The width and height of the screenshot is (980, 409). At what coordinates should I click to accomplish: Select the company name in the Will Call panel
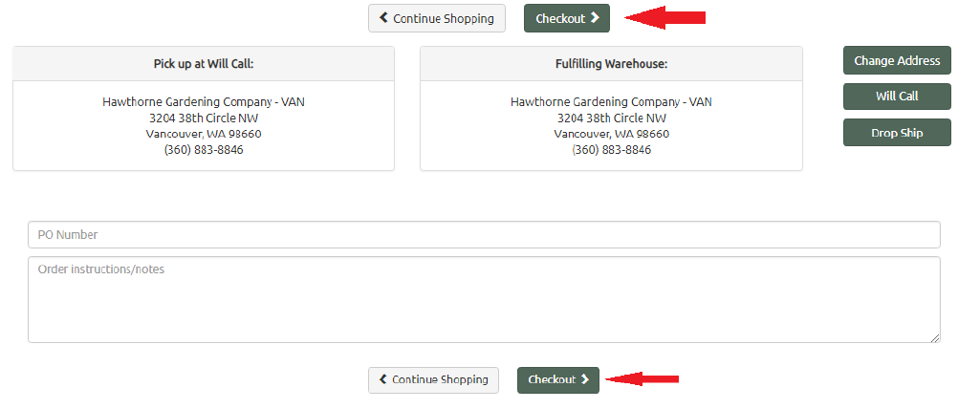[x=204, y=101]
